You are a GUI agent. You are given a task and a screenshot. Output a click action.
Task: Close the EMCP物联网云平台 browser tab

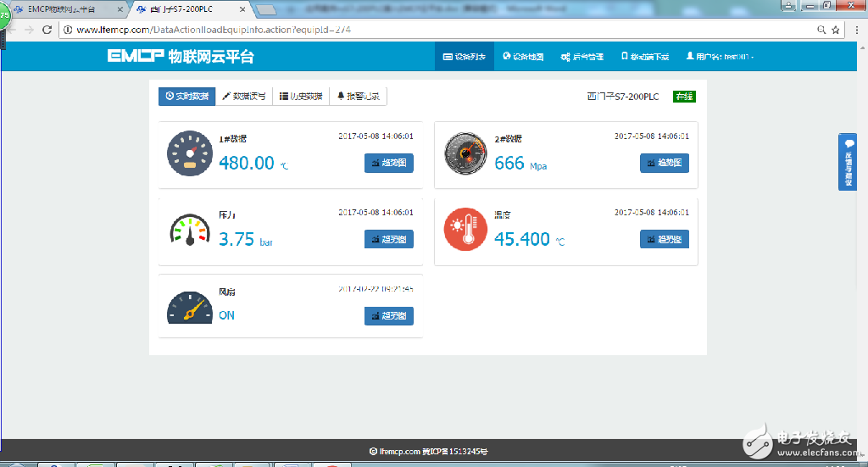pos(120,9)
